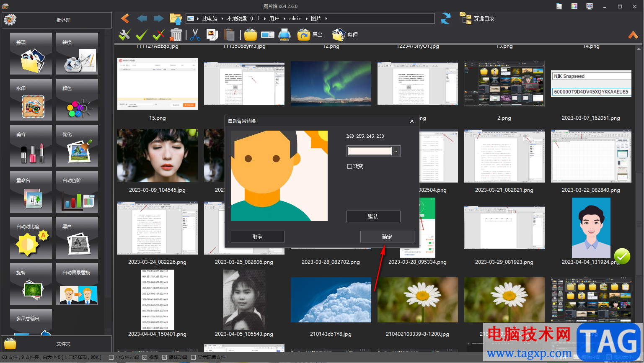Expand path arrow after 本地磁盘 (C:)

(264, 18)
